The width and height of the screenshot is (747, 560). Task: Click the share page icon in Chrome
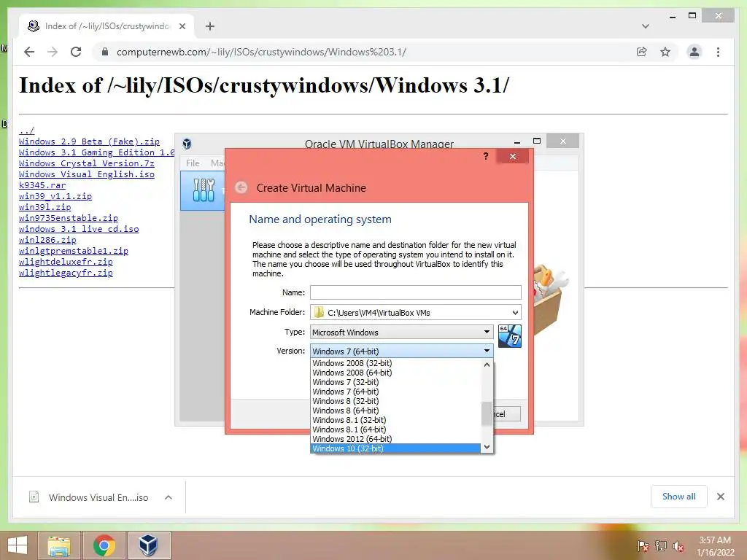coord(642,52)
